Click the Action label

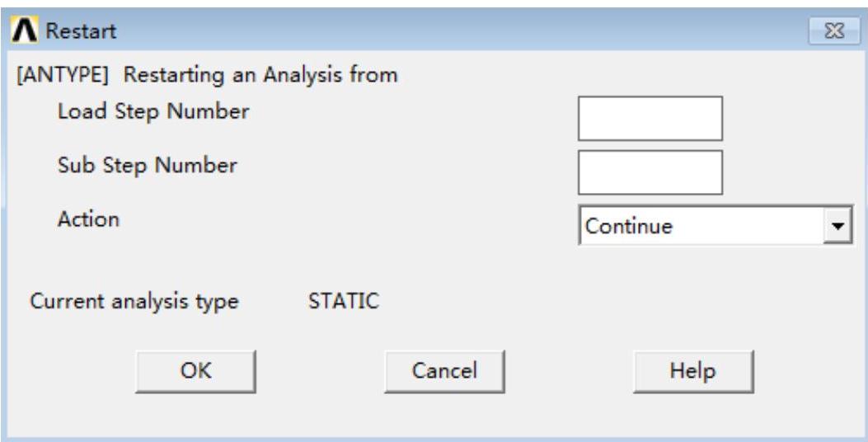point(88,219)
